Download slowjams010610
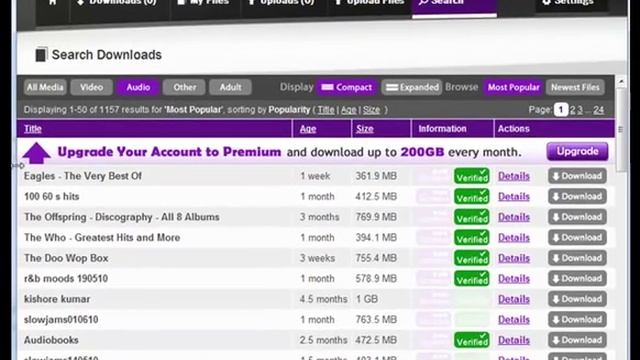 [577, 319]
